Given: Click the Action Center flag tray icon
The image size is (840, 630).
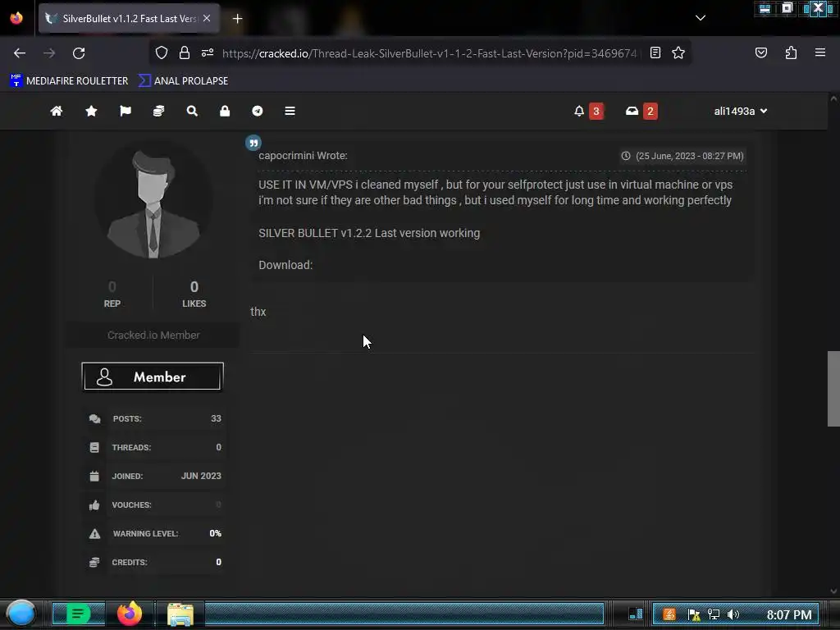Looking at the screenshot, I should (694, 614).
